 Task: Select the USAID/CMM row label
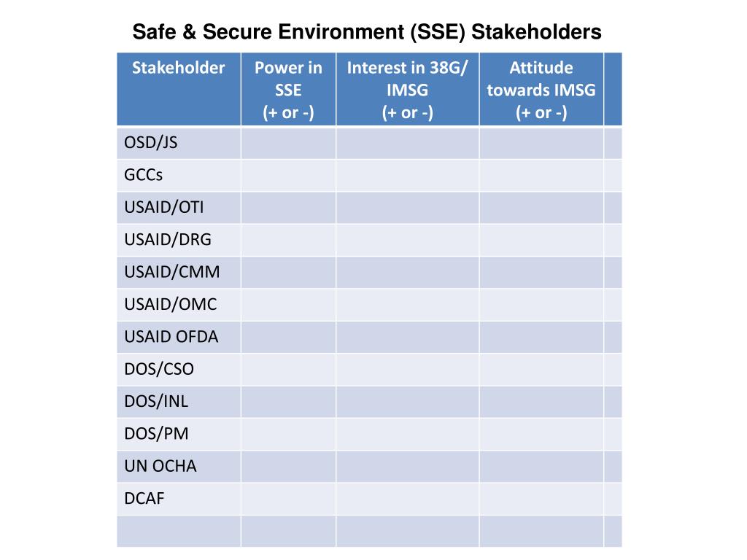pyautogui.click(x=179, y=273)
